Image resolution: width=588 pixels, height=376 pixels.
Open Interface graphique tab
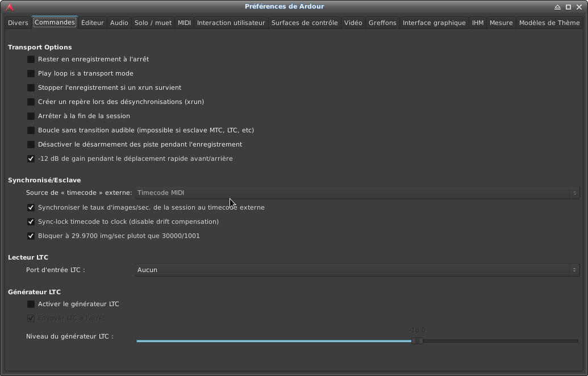point(434,23)
